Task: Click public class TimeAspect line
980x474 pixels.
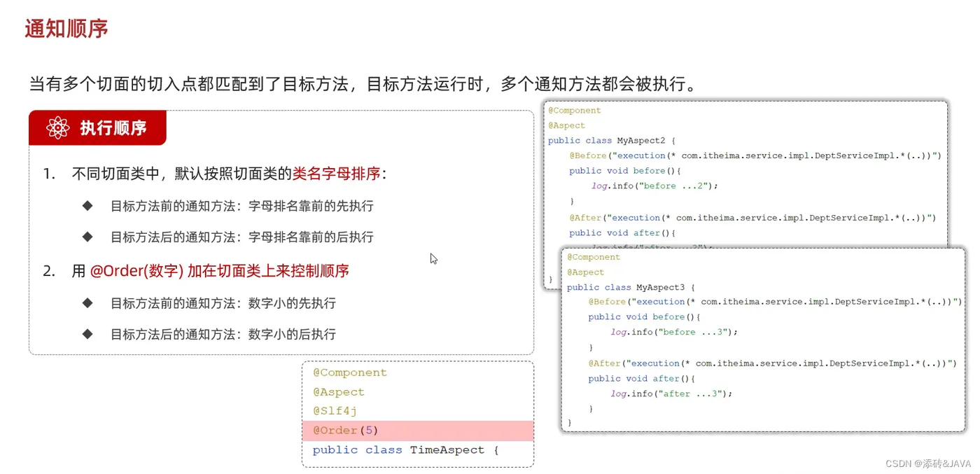Action: point(405,449)
